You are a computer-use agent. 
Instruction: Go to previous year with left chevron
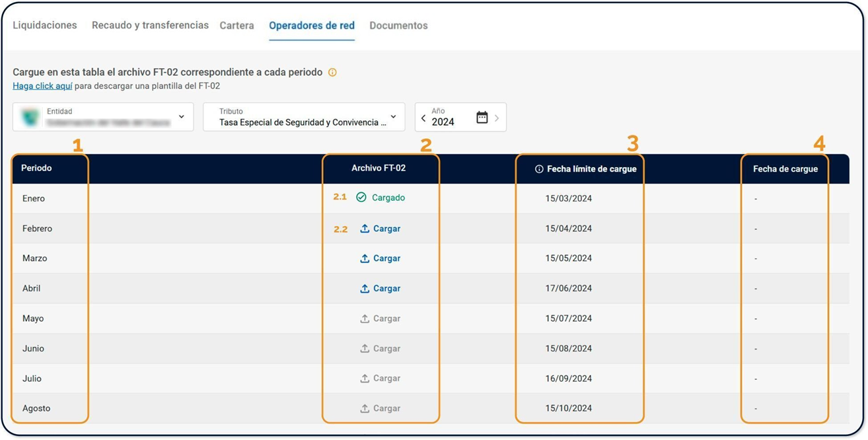423,118
